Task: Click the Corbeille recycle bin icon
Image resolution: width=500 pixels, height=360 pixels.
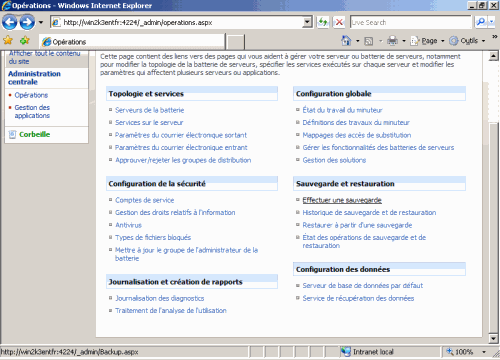Action: [12, 134]
